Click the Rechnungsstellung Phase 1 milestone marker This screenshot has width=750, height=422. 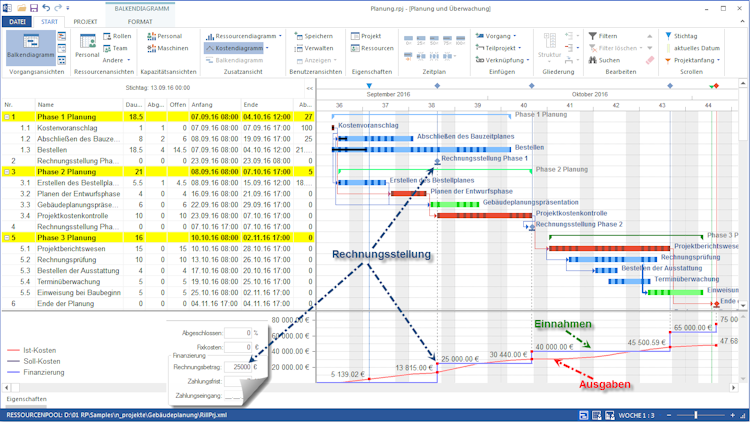437,161
